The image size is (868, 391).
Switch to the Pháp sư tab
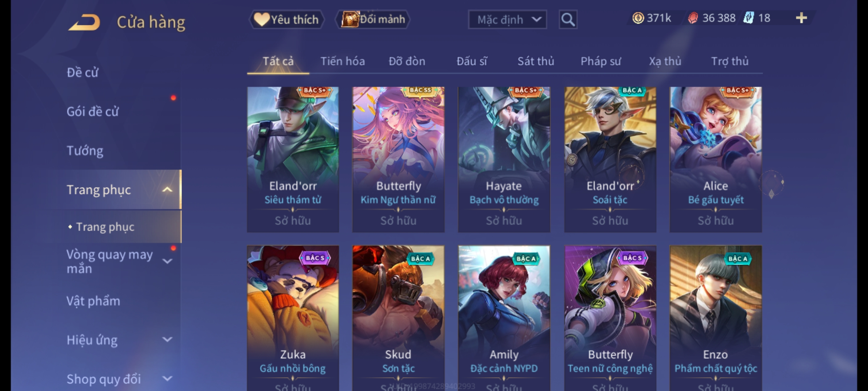(x=601, y=61)
